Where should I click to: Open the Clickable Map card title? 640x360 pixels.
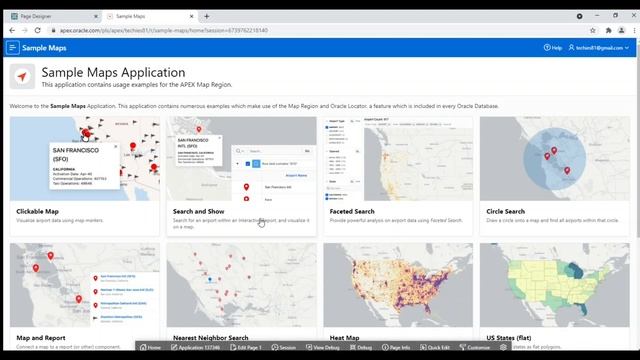click(38, 211)
